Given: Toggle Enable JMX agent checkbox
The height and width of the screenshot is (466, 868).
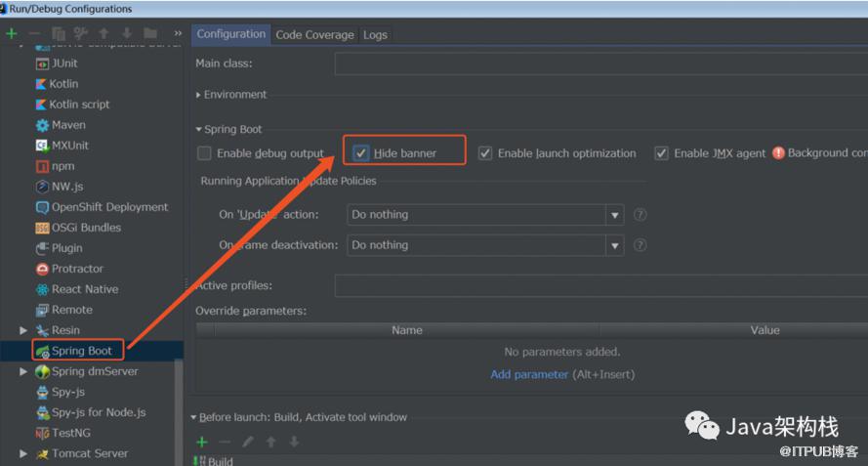Looking at the screenshot, I should (661, 153).
